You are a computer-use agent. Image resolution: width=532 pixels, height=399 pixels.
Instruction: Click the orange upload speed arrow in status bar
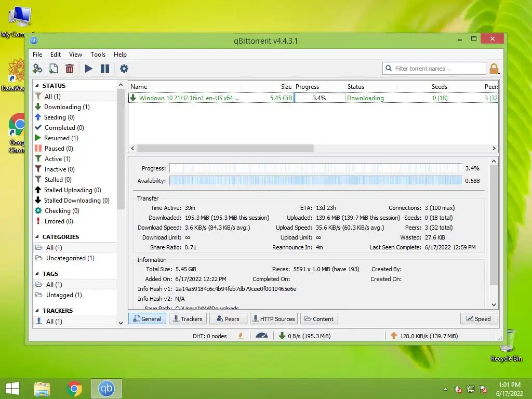(x=394, y=336)
